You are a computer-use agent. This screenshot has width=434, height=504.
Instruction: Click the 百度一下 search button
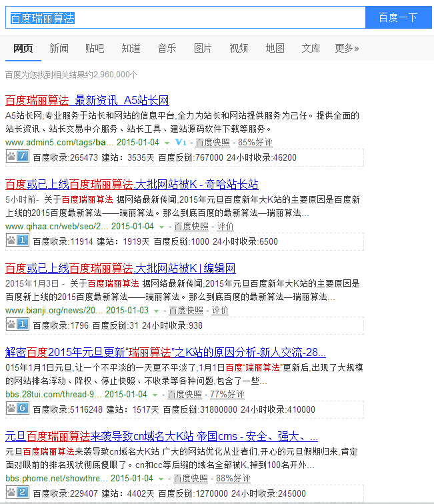coord(398,17)
